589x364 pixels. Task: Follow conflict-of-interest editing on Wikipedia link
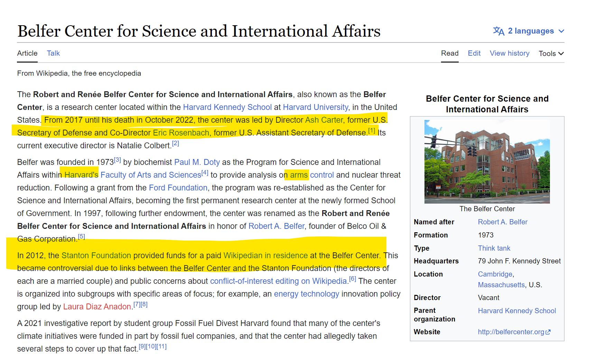(x=278, y=281)
